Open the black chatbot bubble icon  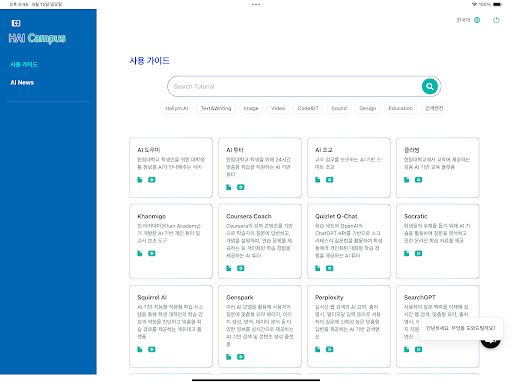point(491,342)
